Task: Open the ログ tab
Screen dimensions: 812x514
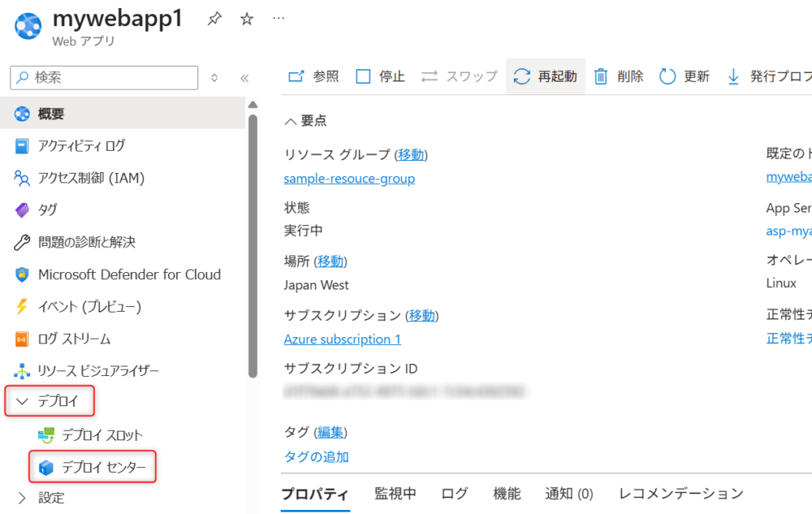Action: (x=454, y=494)
